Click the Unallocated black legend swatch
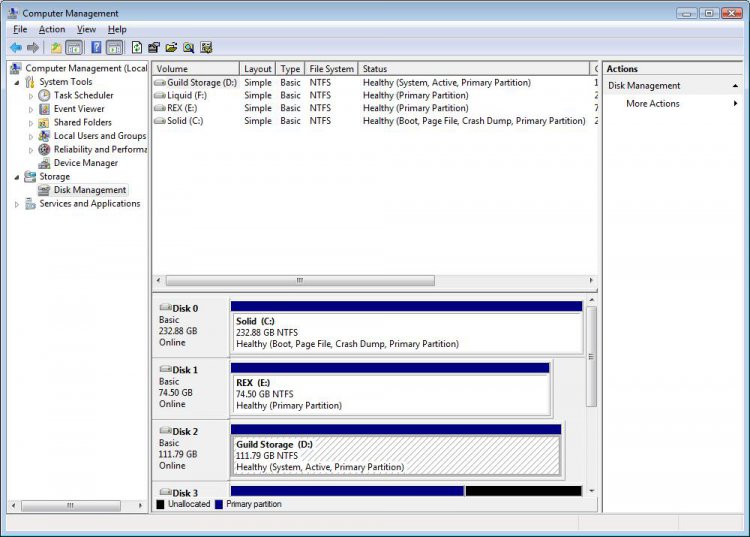Image resolution: width=750 pixels, height=537 pixels. [x=160, y=504]
